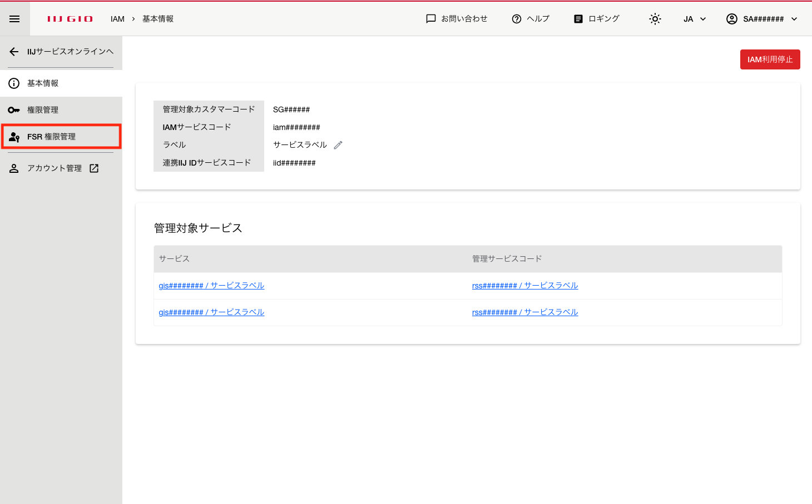Image resolution: width=812 pixels, height=504 pixels.
Task: Click the external link icon beside アカウント管理
Action: pyautogui.click(x=94, y=168)
